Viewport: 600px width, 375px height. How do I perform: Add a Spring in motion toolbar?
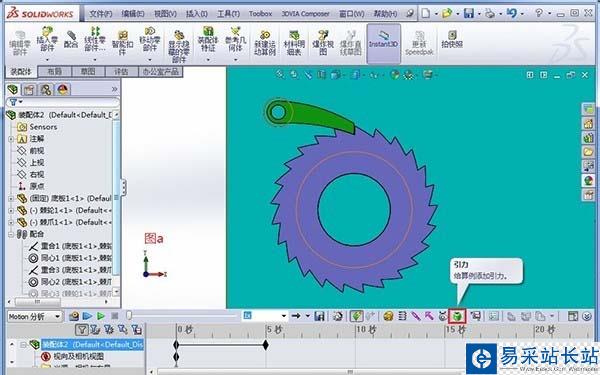tap(402, 316)
